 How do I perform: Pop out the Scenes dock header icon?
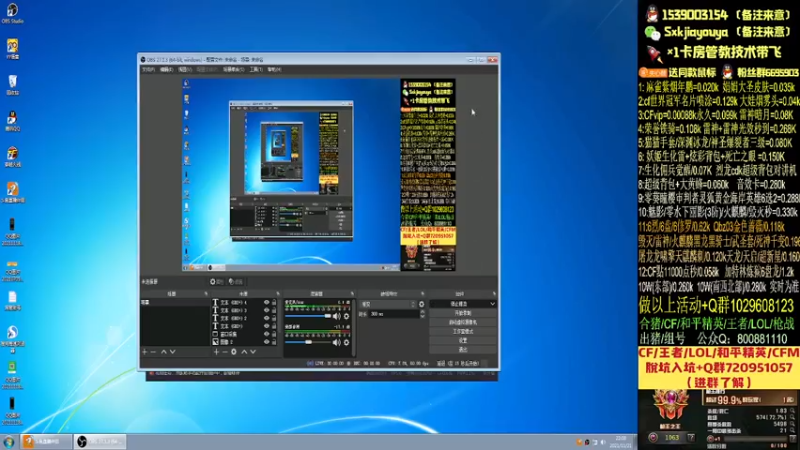point(206,294)
